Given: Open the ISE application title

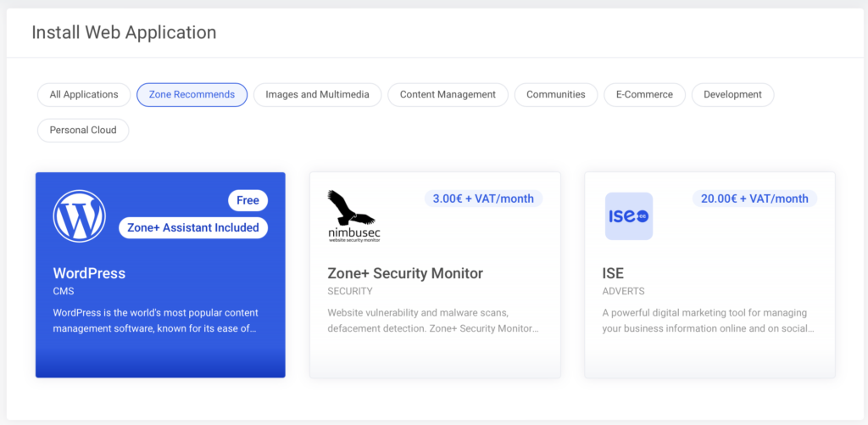Looking at the screenshot, I should [613, 273].
